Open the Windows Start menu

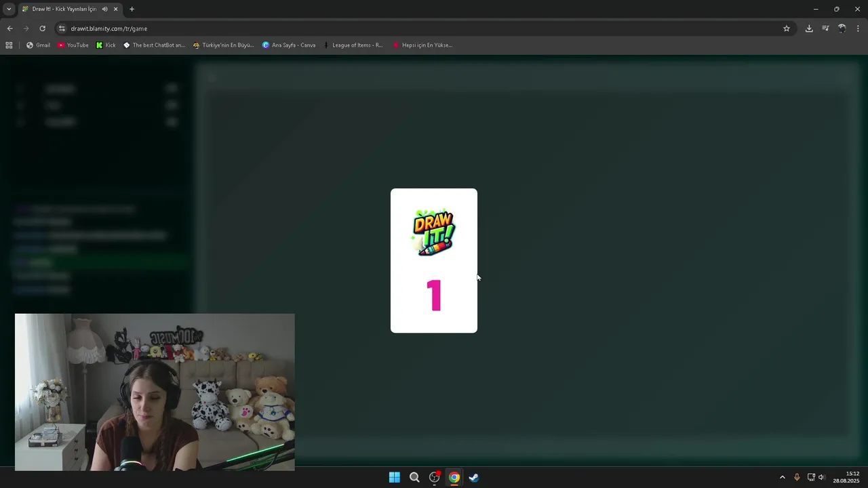point(395,477)
